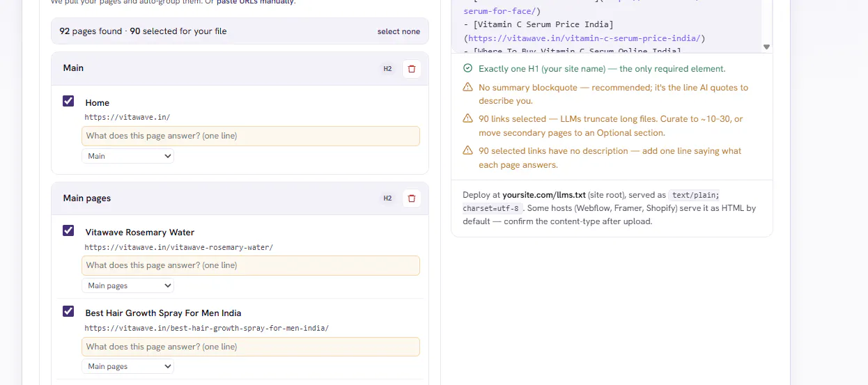The width and height of the screenshot is (868, 385).
Task: Click vitawave-rosemary-water URL text
Action: 179,247
